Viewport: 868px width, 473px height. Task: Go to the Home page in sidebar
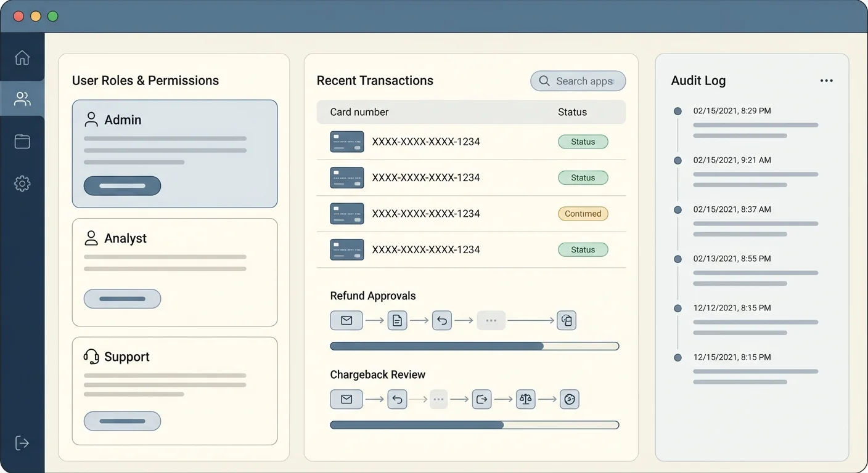22,57
